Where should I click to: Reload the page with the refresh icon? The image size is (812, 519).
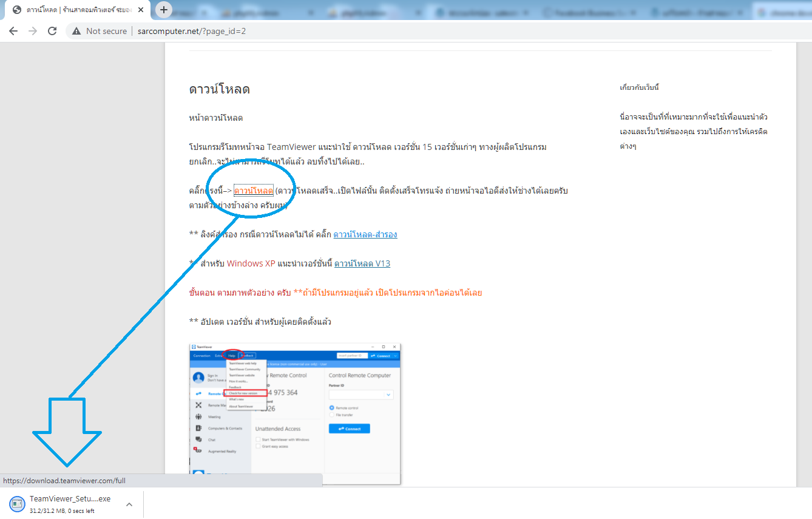click(x=52, y=31)
